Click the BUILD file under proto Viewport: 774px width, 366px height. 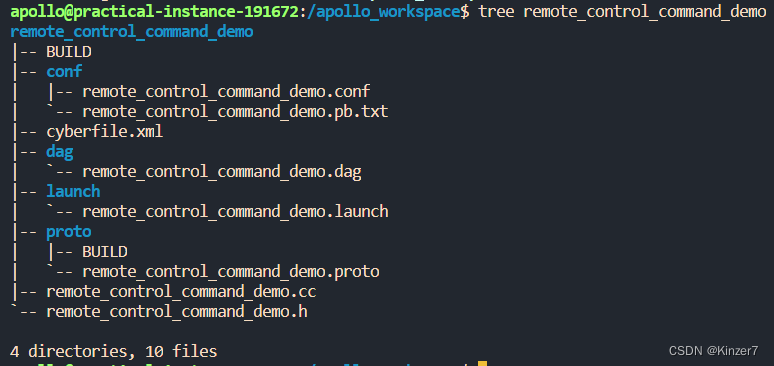105,252
